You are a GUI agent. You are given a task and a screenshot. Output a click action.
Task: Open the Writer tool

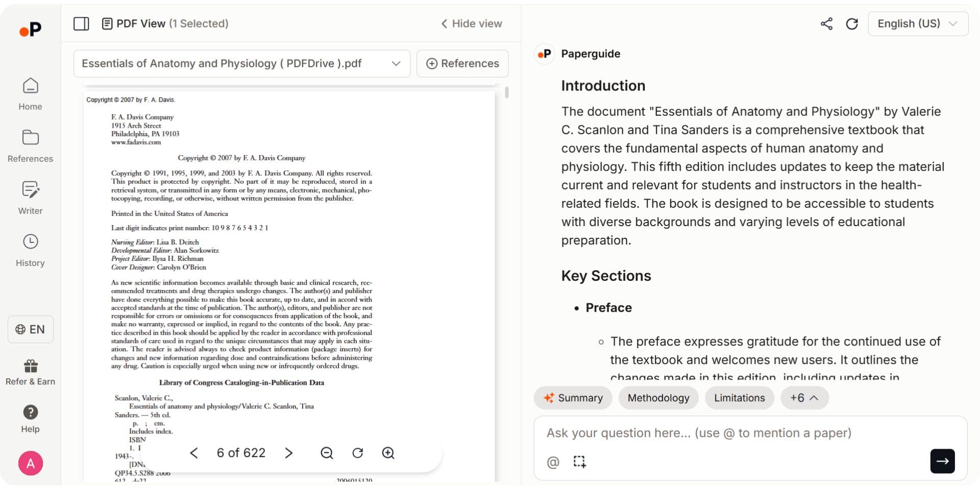pyautogui.click(x=30, y=198)
